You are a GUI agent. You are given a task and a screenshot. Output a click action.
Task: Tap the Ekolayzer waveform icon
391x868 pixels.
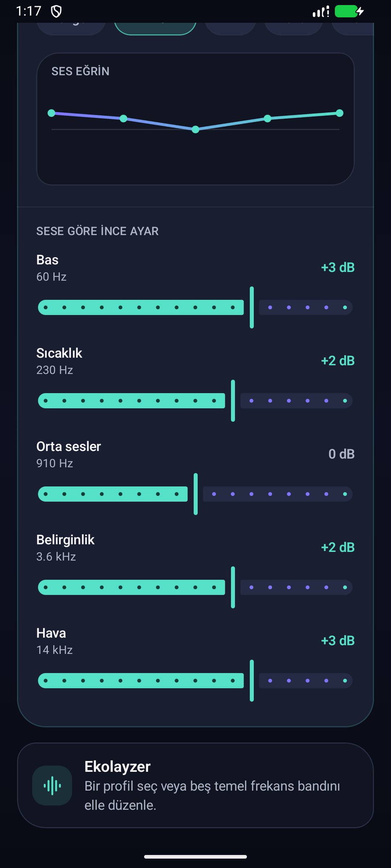52,785
